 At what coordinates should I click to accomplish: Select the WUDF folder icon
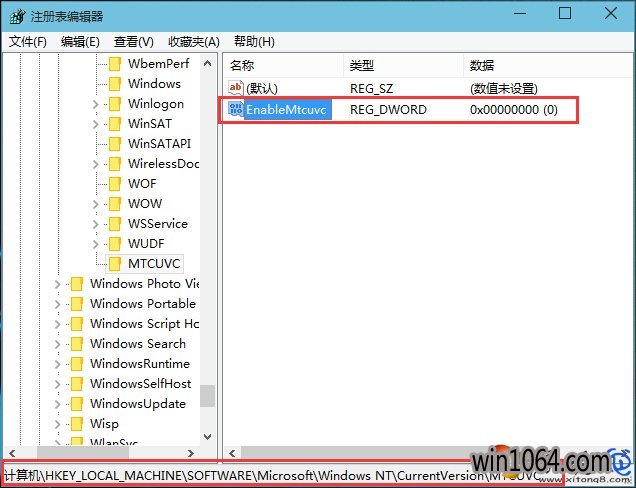tap(115, 244)
